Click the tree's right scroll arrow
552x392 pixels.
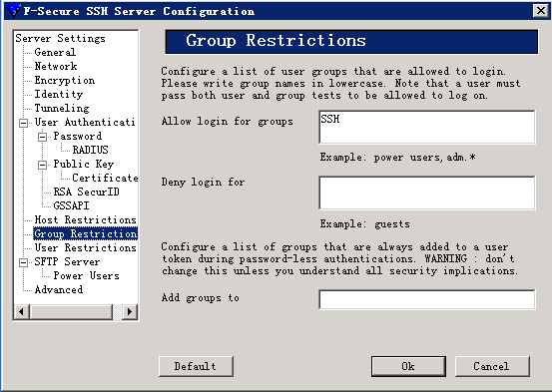click(x=129, y=312)
